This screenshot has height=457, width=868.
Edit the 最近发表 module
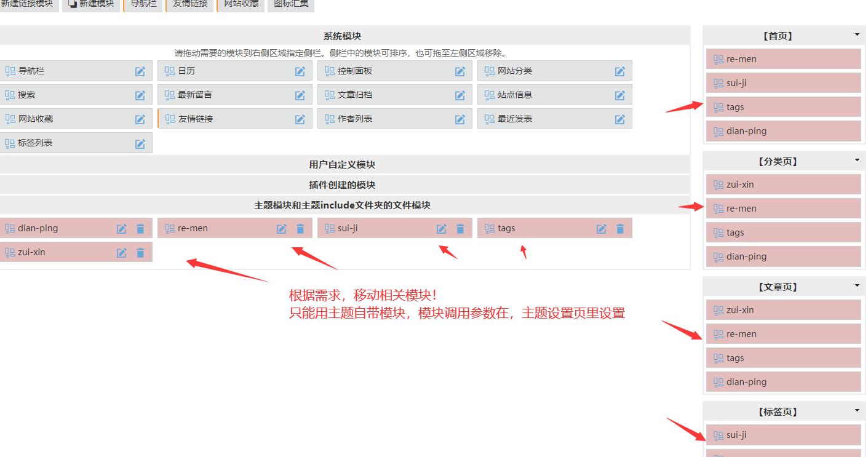[620, 119]
